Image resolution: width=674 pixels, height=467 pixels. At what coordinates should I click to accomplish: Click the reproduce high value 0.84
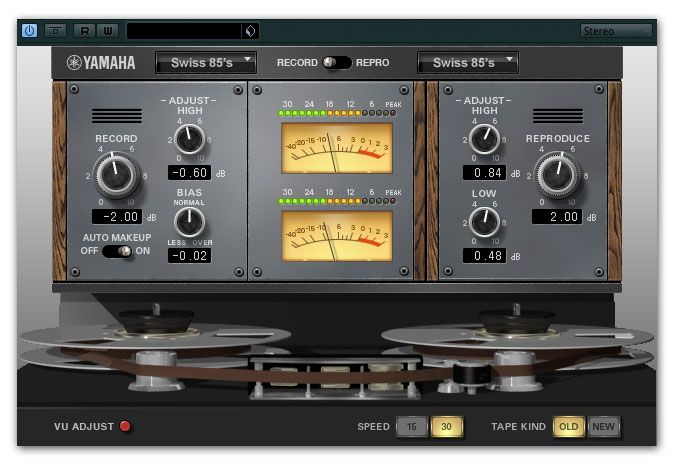pos(484,172)
